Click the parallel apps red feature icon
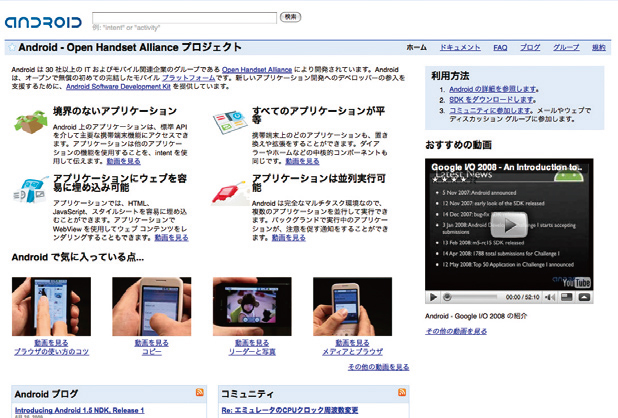 [228, 188]
